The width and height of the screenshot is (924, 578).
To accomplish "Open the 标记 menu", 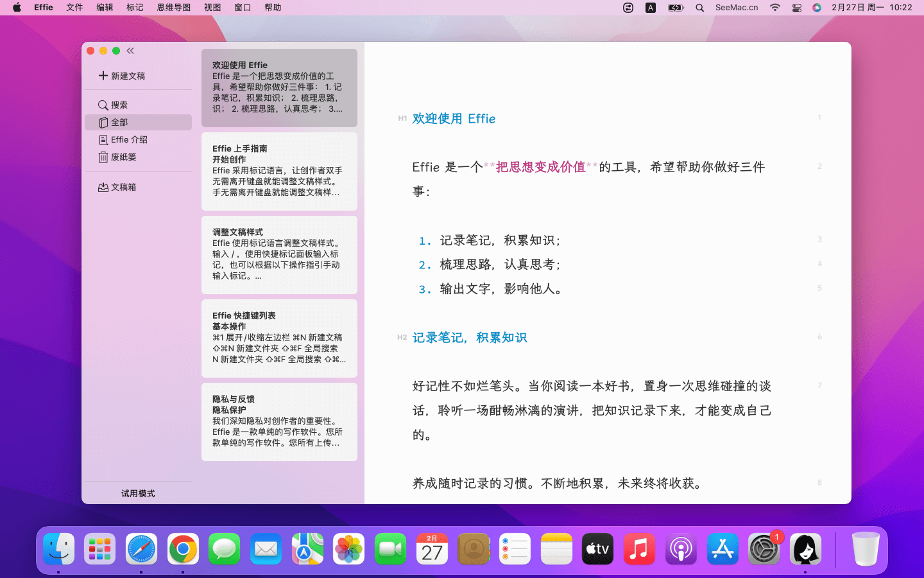I will click(x=135, y=8).
